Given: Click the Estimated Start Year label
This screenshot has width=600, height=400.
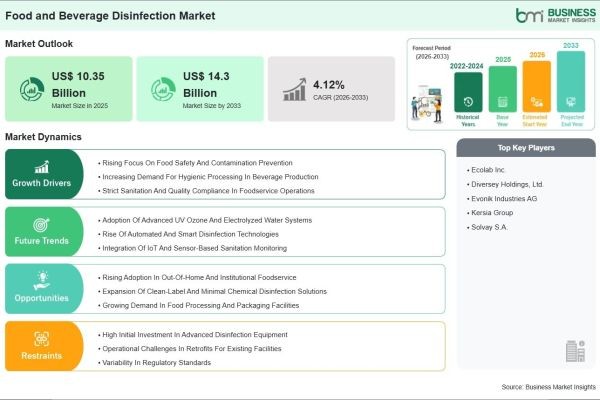Looking at the screenshot, I should 535,121.
